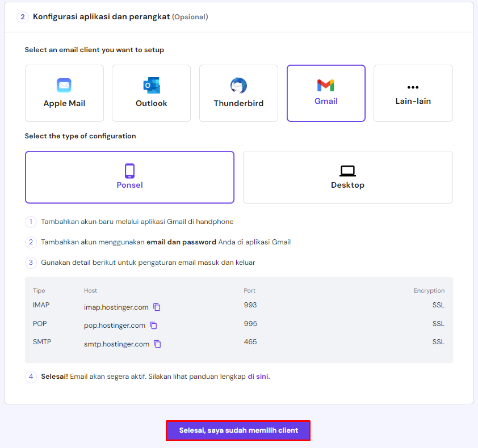Viewport: 478px width, 448px height.
Task: Pick the Thunderbird client label
Action: click(238, 104)
